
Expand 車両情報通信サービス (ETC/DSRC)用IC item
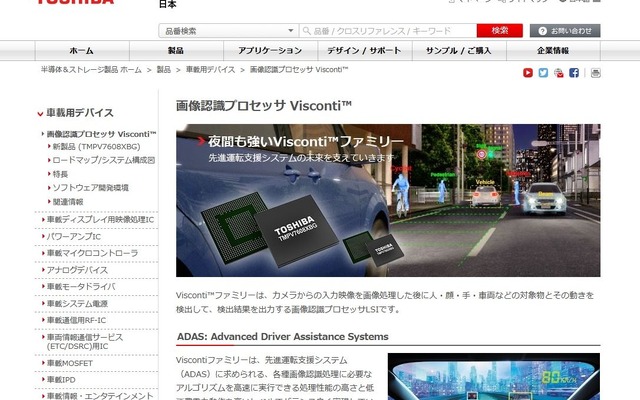point(84,342)
